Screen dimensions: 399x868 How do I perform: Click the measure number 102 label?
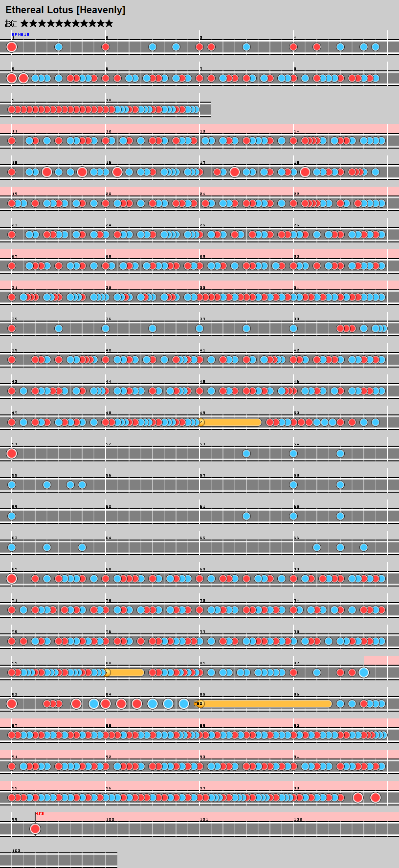(x=298, y=820)
